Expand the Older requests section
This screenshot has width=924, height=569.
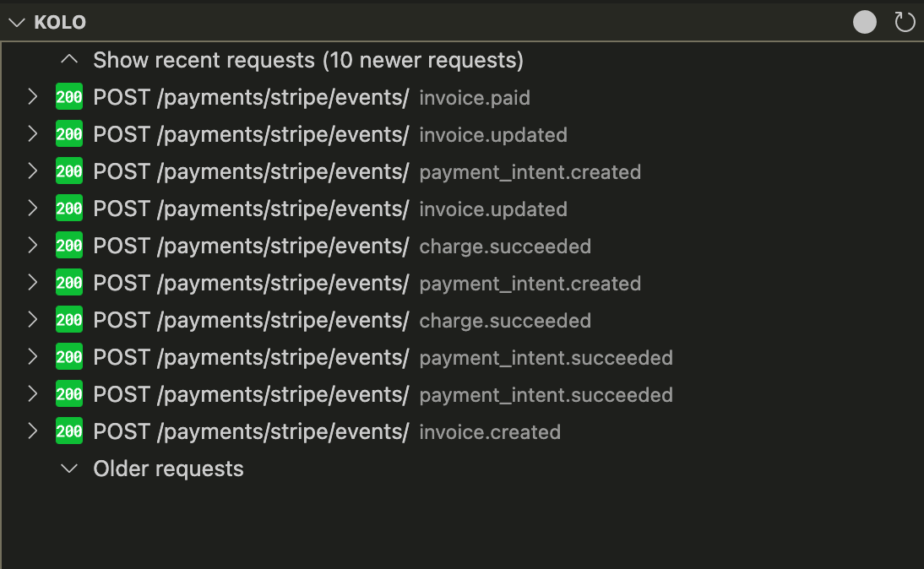tap(69, 469)
